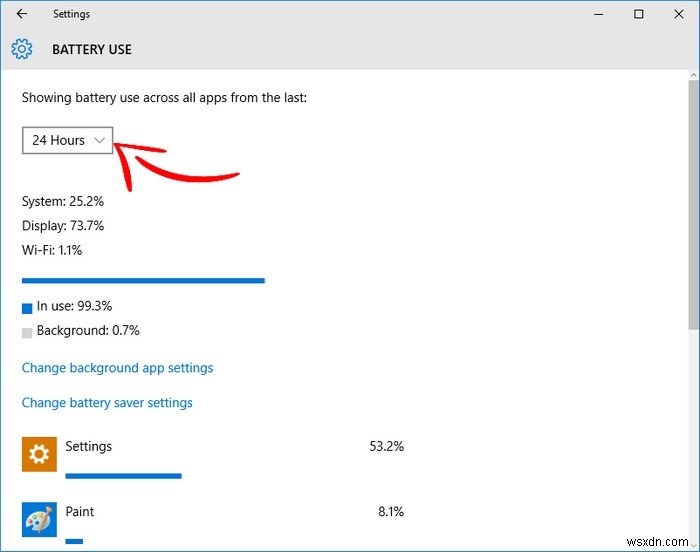The height and width of the screenshot is (552, 700).
Task: Click the vertical scrollbar thumb
Action: coord(693,205)
